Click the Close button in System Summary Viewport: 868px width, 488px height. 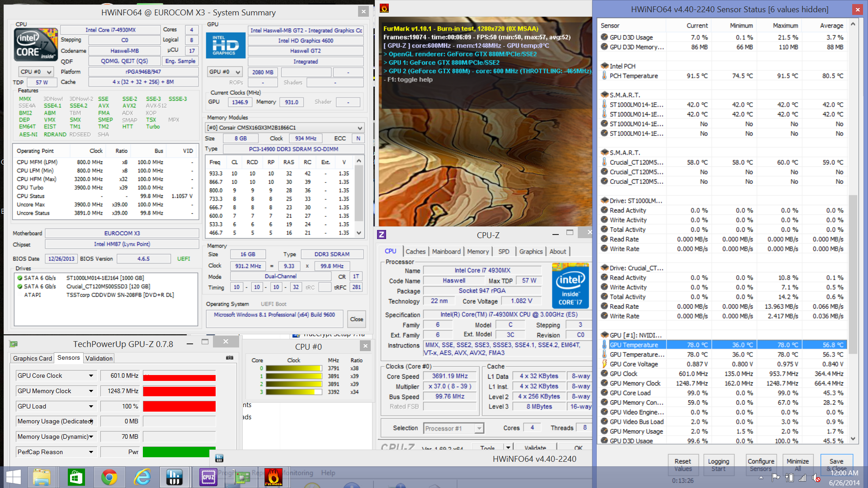pos(356,319)
